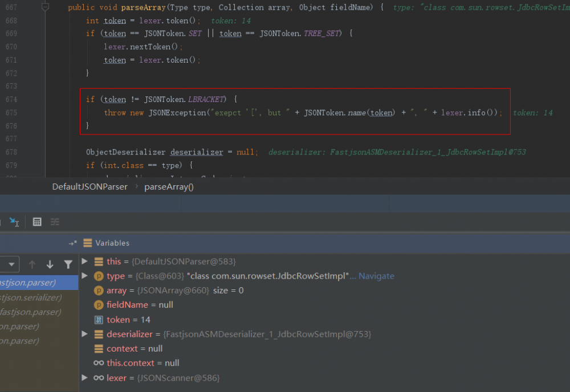Collapse the type Class variable node
The width and height of the screenshot is (570, 392).
(84, 276)
